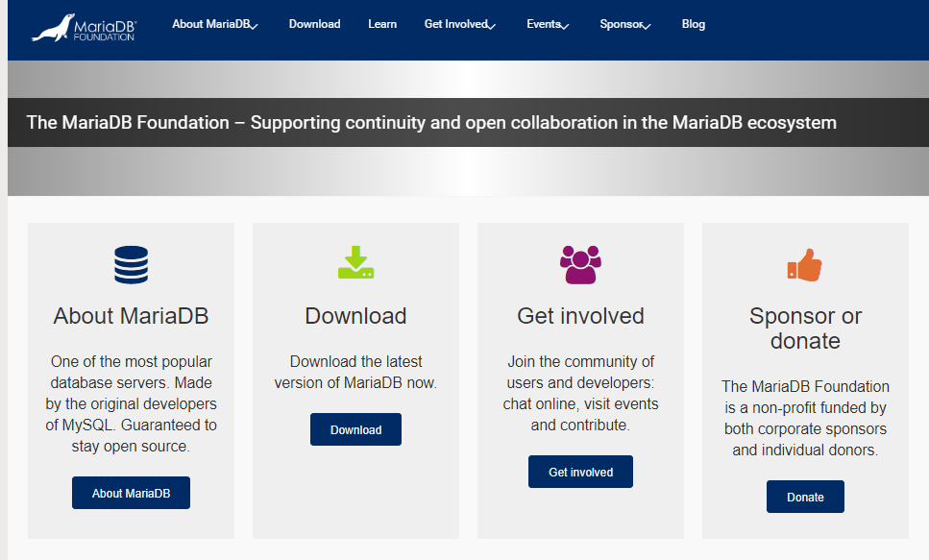Expand the Get Involved dropdown menu
Screen dimensions: 929x560
[459, 25]
